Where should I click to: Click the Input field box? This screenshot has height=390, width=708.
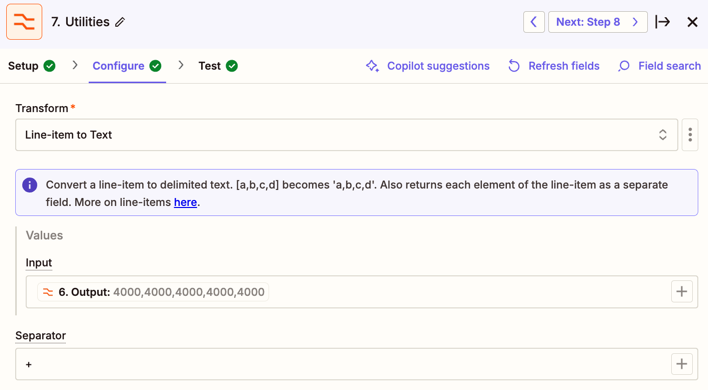coord(362,292)
